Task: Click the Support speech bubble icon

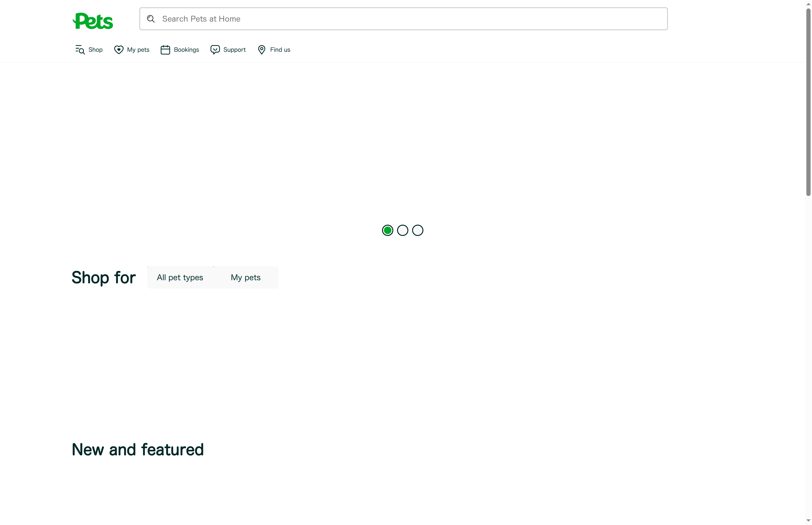Action: click(215, 49)
